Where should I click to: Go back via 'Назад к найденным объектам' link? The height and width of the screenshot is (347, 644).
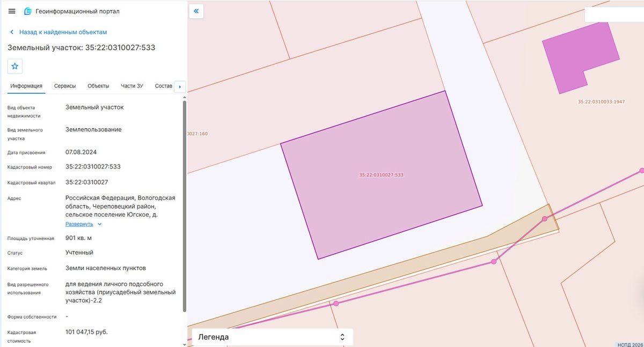[x=63, y=32]
